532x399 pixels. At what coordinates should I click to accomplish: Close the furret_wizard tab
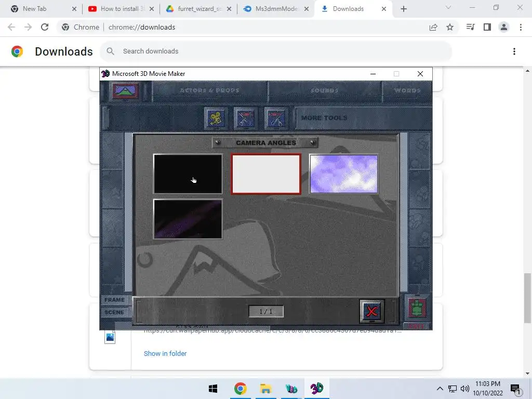point(229,9)
